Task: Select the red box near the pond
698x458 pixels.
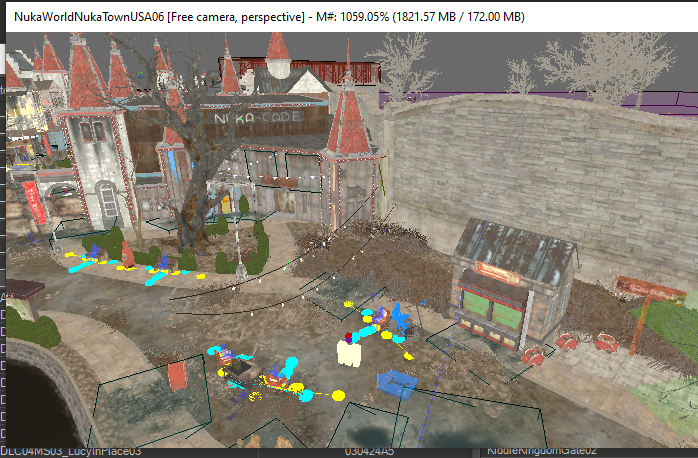Action: pos(177,376)
